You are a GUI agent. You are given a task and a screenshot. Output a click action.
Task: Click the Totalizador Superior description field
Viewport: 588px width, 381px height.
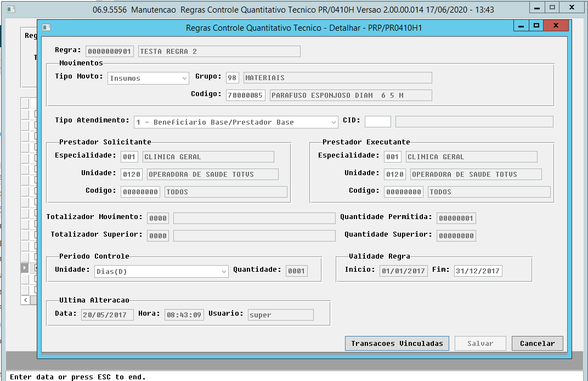(x=255, y=236)
